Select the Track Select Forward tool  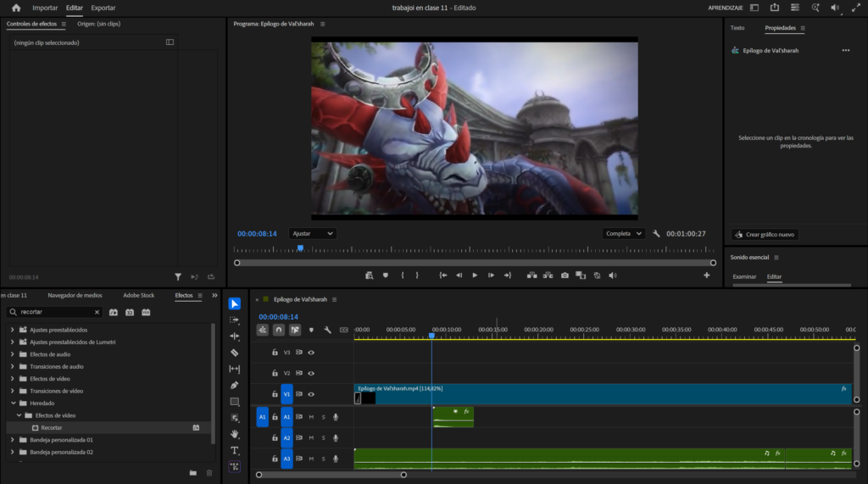coord(234,320)
